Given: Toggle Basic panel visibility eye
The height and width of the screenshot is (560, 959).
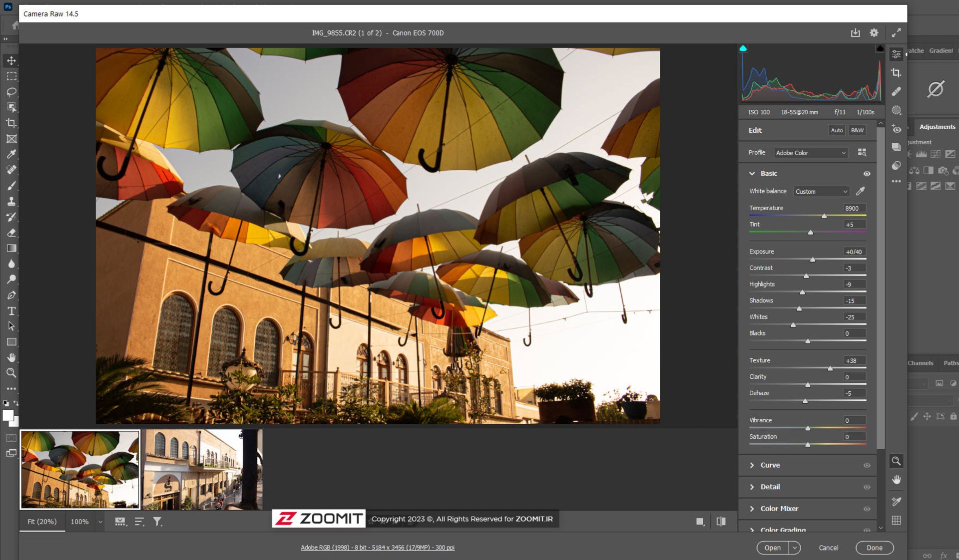Looking at the screenshot, I should point(867,174).
